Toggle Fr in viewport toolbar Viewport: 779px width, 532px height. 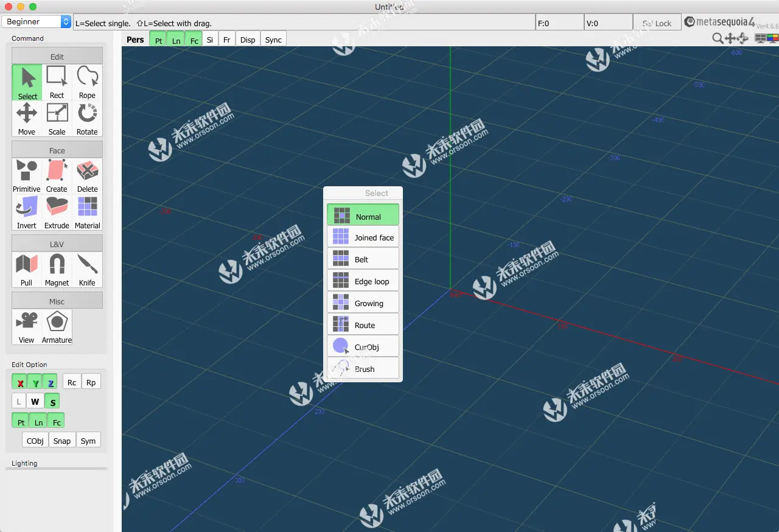tap(226, 40)
